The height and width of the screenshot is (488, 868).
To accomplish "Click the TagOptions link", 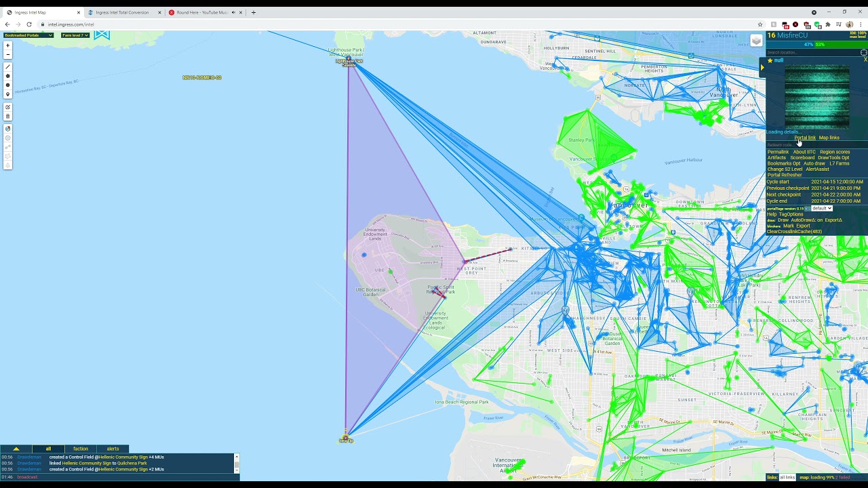I will [791, 214].
